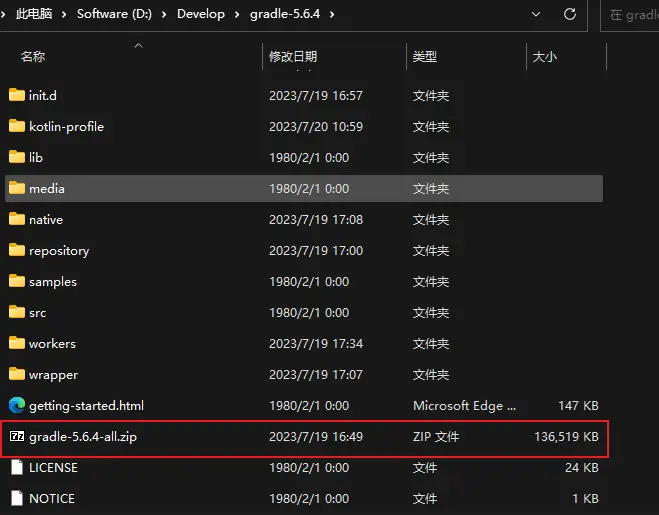Navigate to Software (D:) in breadcrumb

115,15
